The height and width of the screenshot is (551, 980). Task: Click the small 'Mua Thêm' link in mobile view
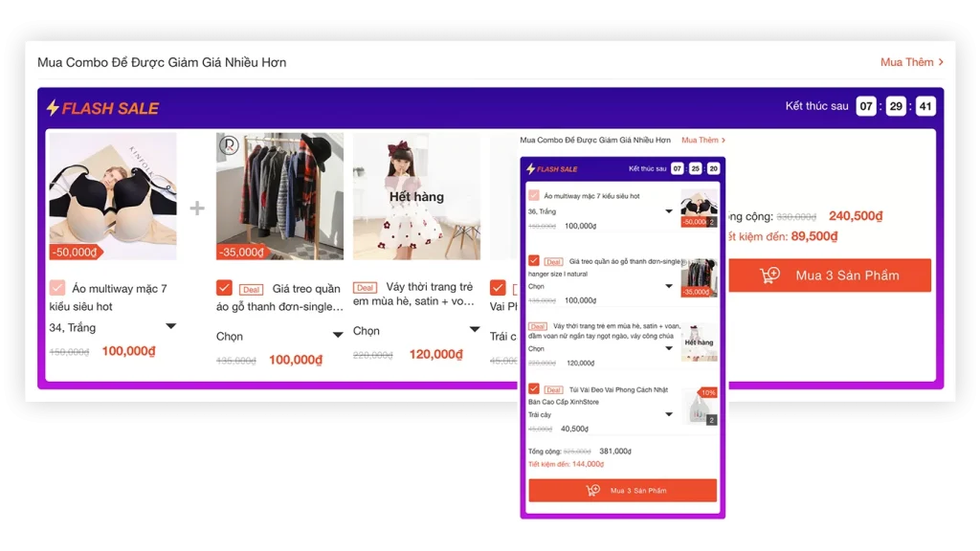click(702, 141)
